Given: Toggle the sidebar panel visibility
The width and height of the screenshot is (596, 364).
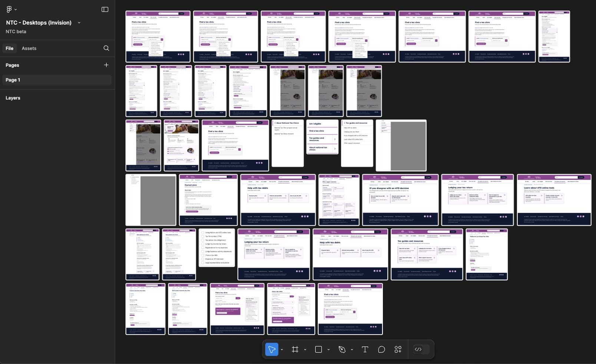Looking at the screenshot, I should (x=105, y=9).
